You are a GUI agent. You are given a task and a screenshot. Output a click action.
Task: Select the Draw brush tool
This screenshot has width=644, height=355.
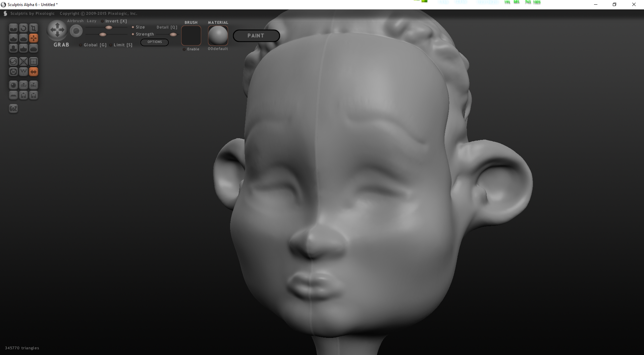click(13, 38)
